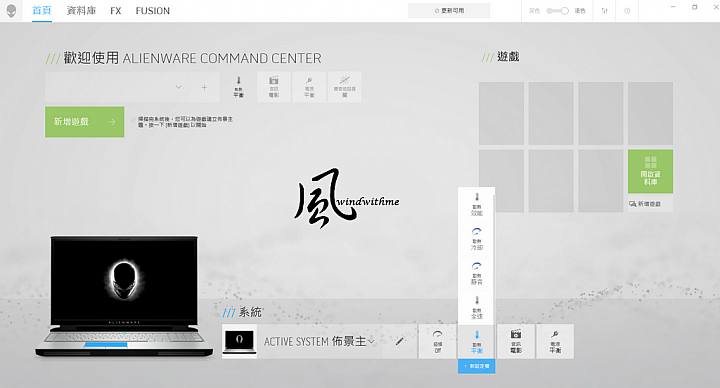
Task: Choose thermal 冷卻 cool option in popup
Action: (477, 239)
